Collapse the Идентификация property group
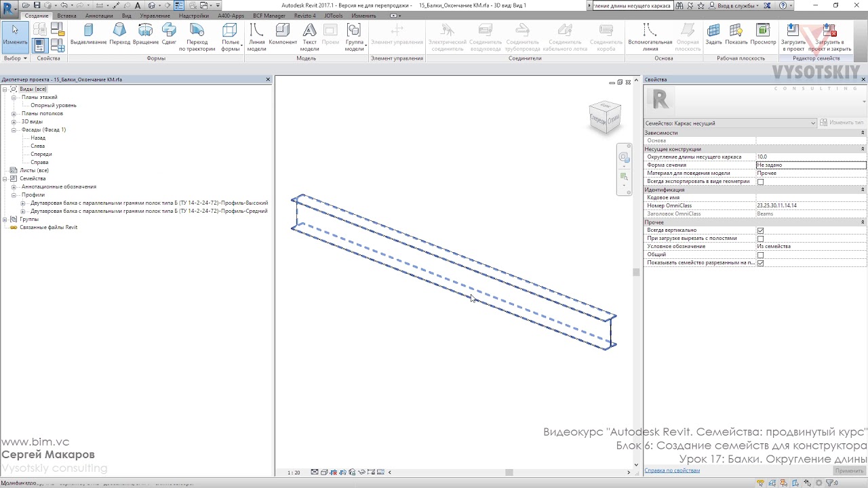Image resolution: width=868 pixels, height=488 pixels. (863, 190)
